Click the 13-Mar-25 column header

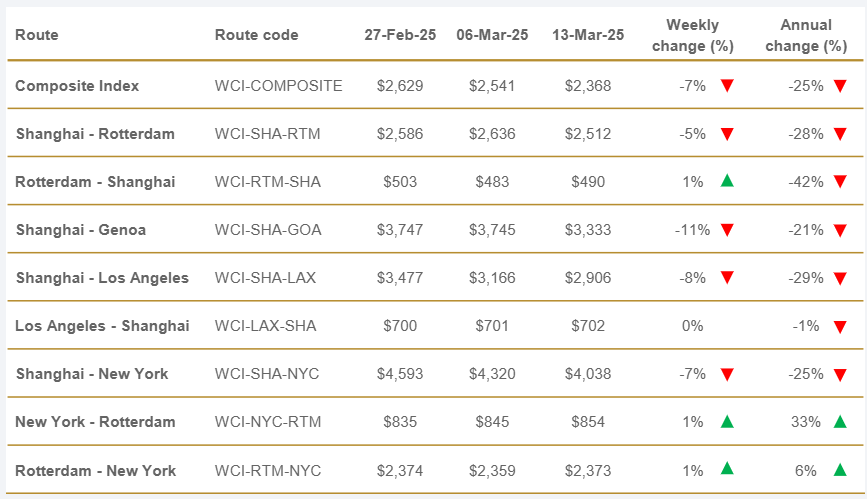coord(587,35)
